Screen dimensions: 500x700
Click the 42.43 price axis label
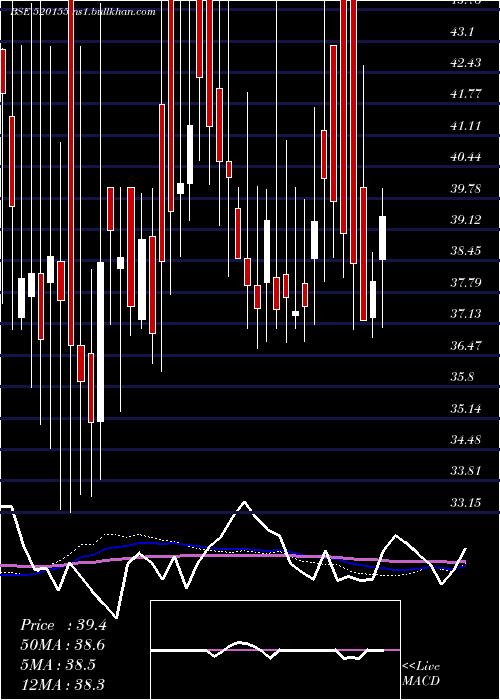pyautogui.click(x=466, y=63)
